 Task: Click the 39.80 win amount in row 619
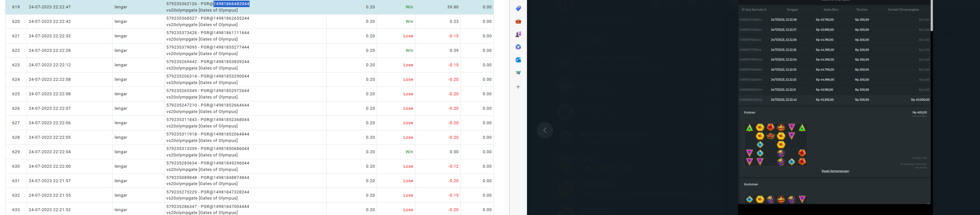(x=453, y=7)
